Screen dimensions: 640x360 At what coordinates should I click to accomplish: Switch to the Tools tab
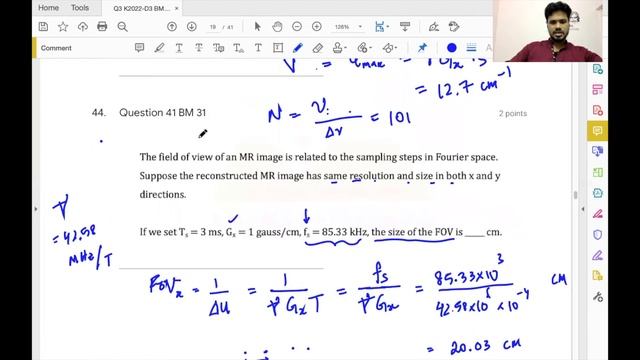(x=80, y=8)
